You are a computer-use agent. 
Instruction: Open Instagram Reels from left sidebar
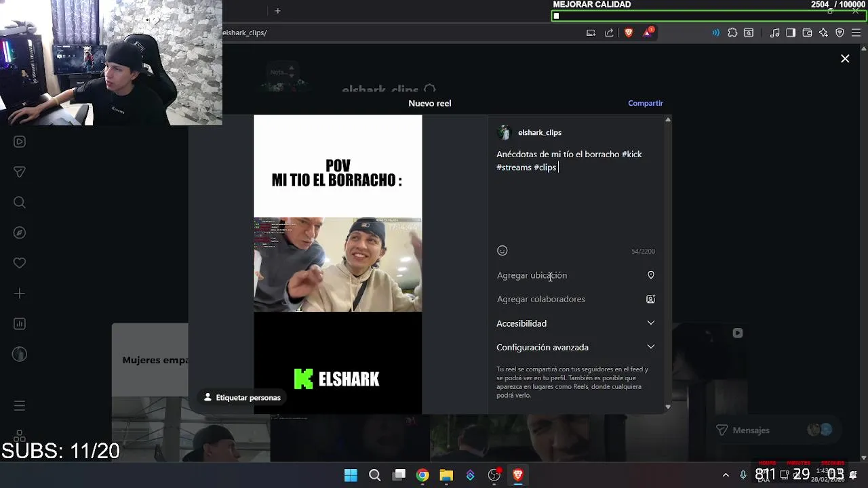(x=20, y=142)
